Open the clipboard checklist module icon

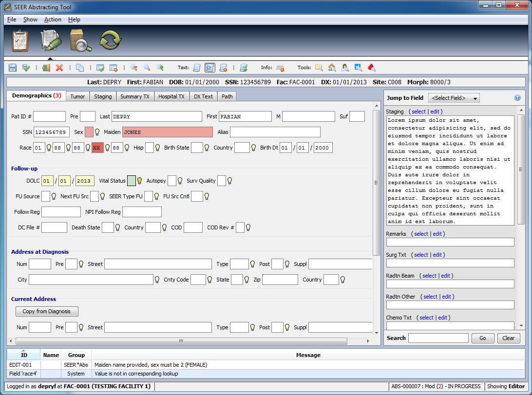coord(20,41)
